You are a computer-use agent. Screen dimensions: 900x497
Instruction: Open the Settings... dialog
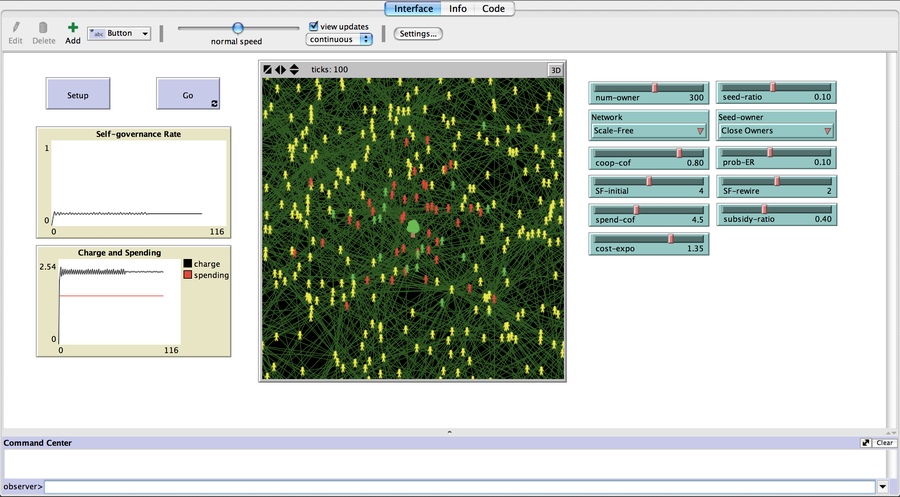pos(418,33)
